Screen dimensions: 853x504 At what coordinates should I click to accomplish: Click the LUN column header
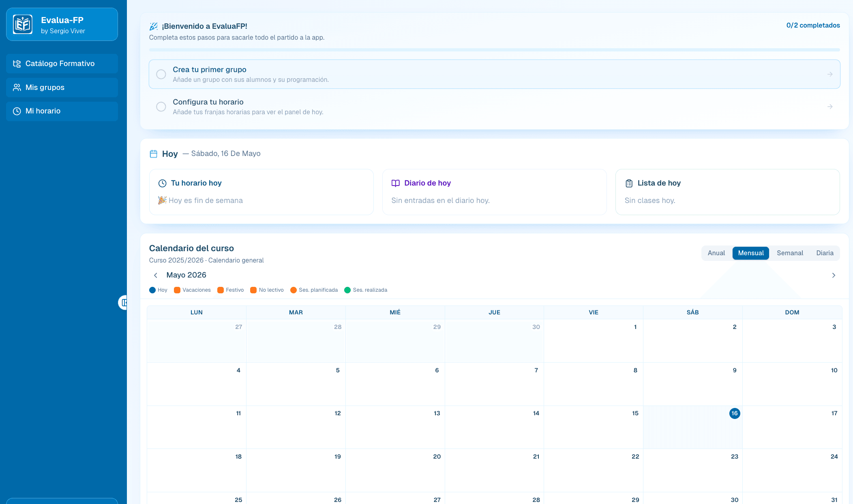[197, 312]
